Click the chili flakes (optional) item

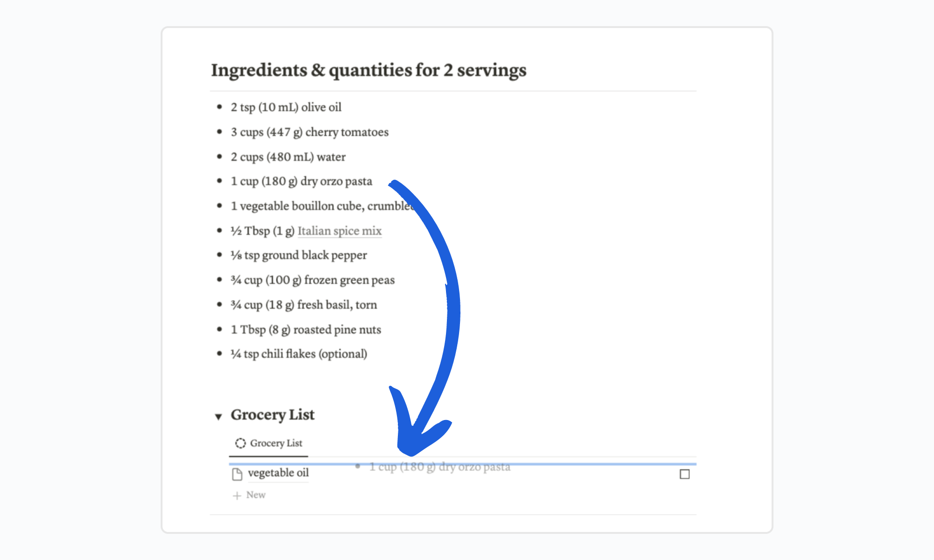[x=299, y=354]
